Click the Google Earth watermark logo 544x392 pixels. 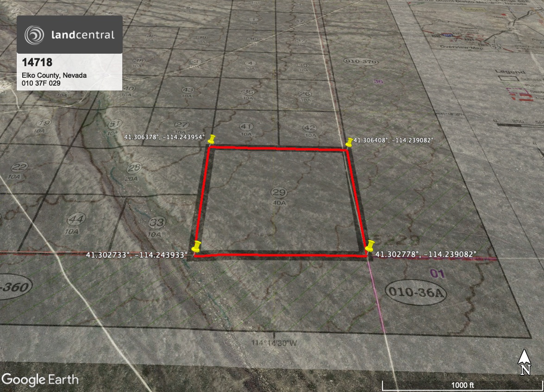pyautogui.click(x=40, y=380)
